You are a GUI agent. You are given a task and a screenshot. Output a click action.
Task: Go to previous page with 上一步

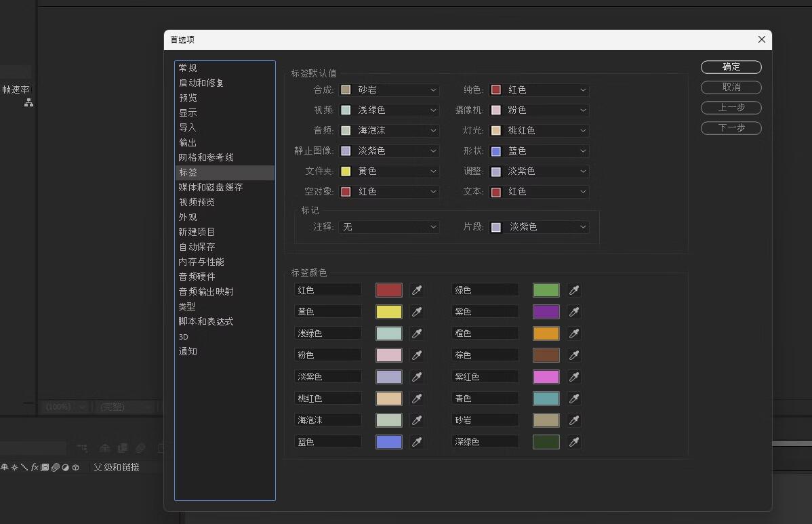tap(731, 108)
